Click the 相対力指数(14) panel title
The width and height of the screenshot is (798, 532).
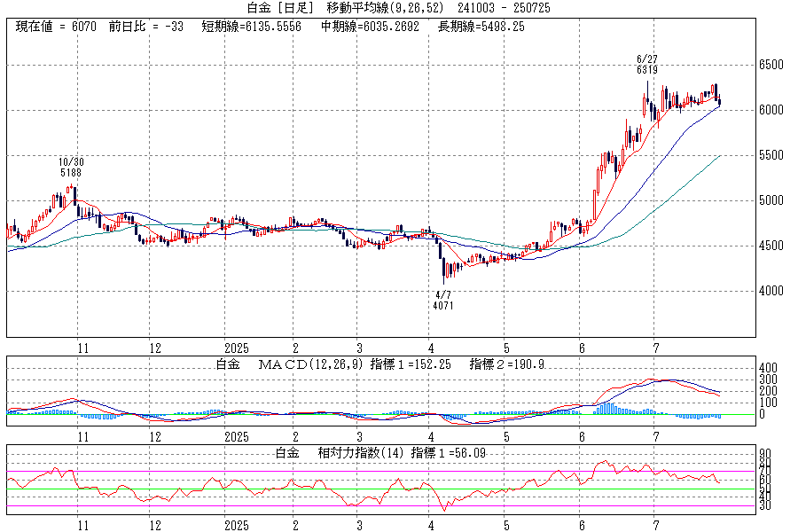coord(358,453)
